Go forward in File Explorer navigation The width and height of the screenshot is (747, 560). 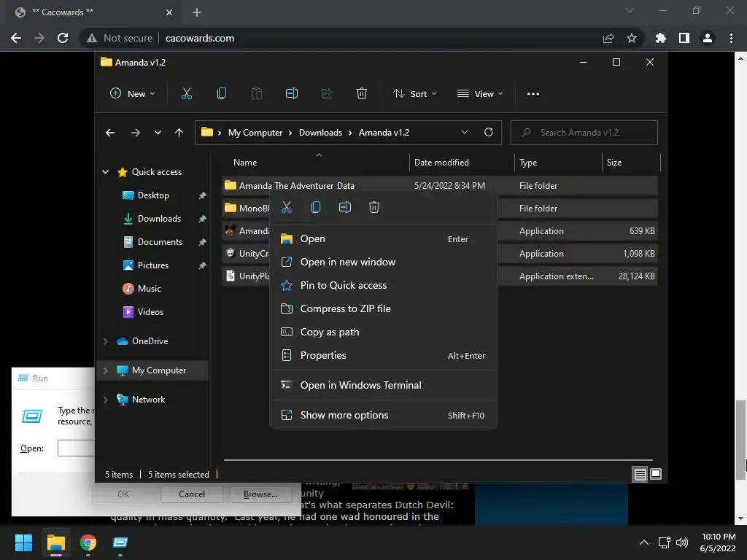pos(135,133)
